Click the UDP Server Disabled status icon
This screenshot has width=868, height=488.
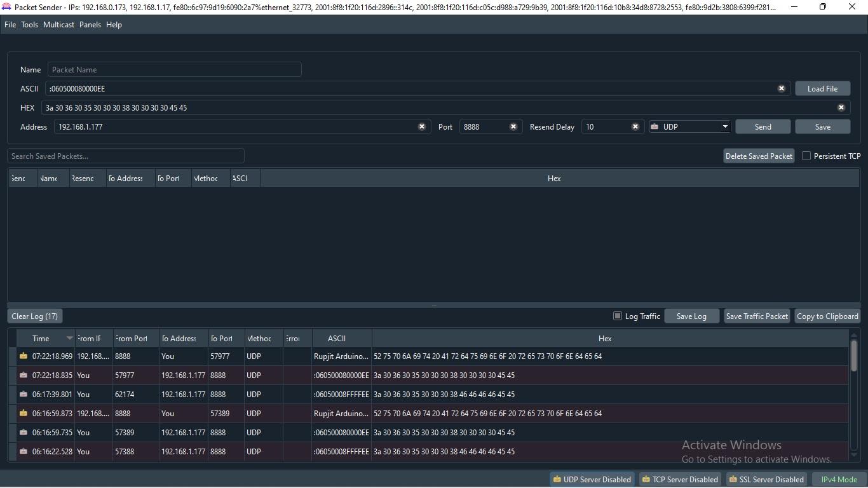pos(555,479)
